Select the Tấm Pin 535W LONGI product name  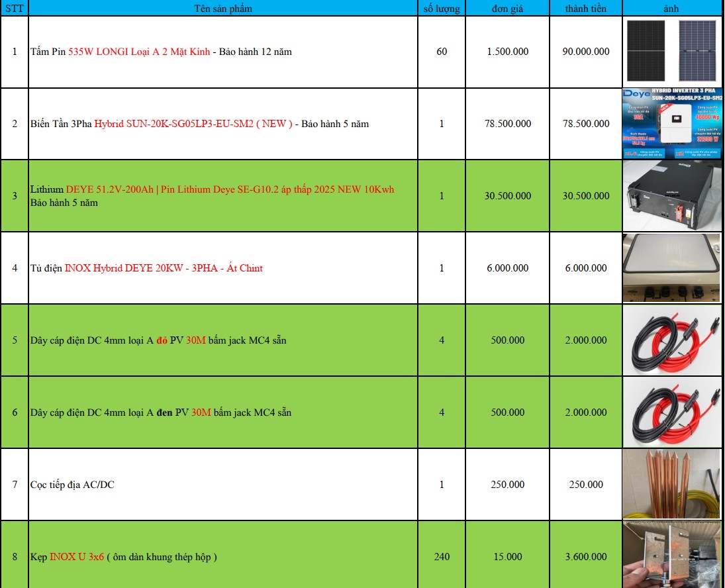[x=161, y=52]
